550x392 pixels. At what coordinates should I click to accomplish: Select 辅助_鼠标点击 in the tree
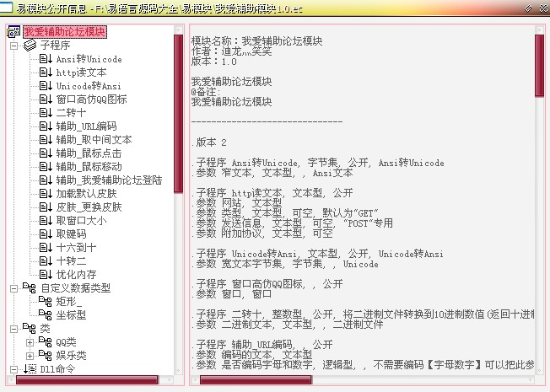click(x=89, y=153)
